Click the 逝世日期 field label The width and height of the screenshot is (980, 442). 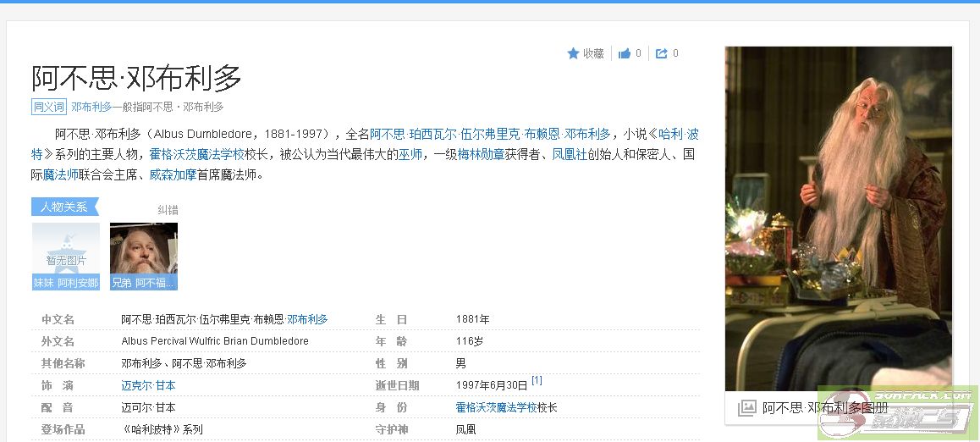tap(397, 386)
